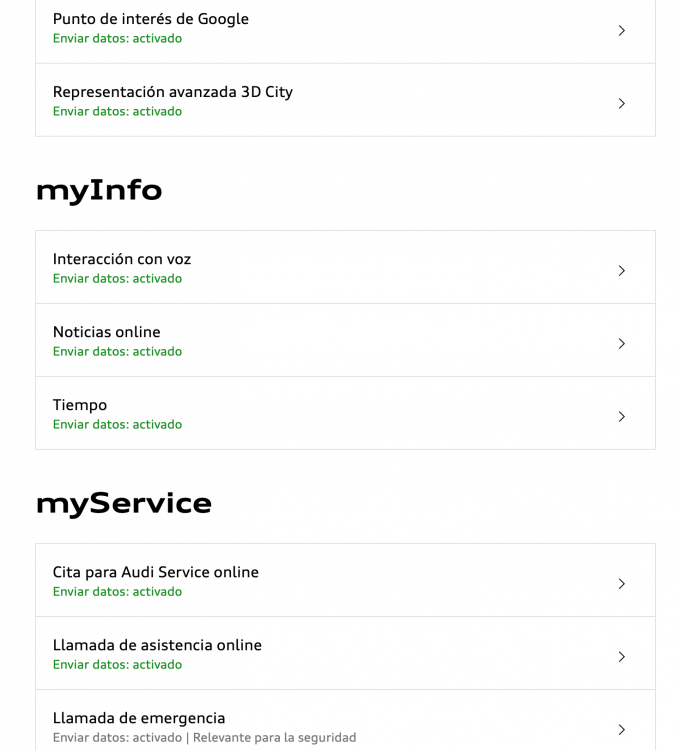679x750 pixels.
Task: Click the myInfo section heading
Action: point(99,191)
